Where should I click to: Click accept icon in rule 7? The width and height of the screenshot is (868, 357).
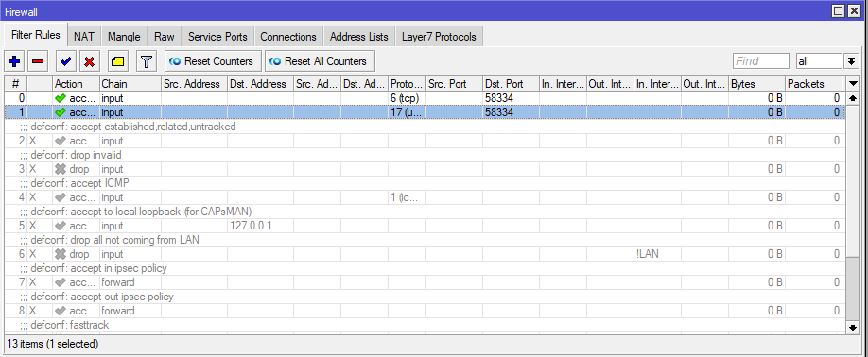[x=61, y=282]
